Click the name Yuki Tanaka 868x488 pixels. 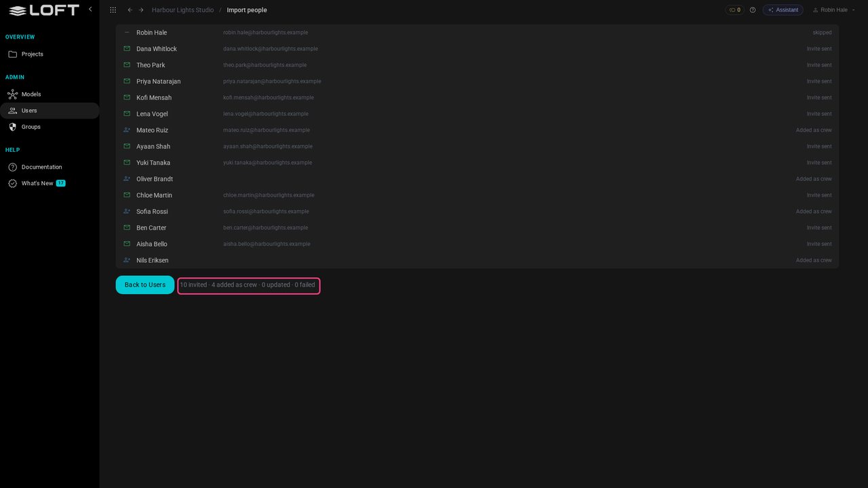click(153, 163)
